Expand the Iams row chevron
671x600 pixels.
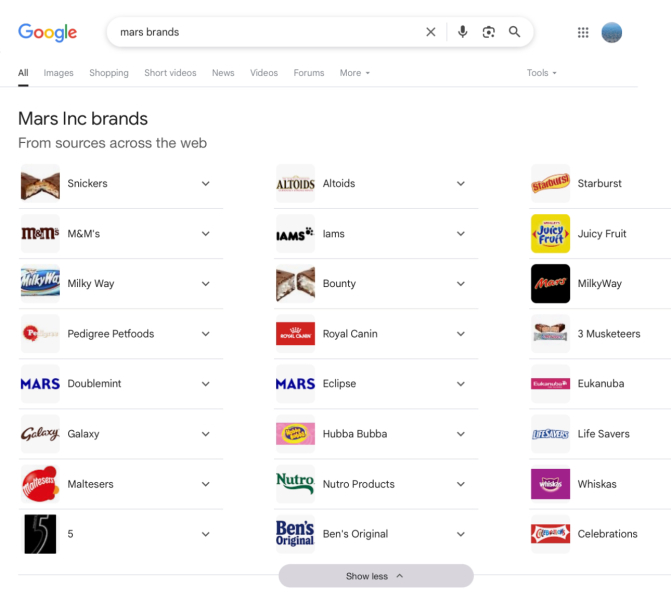(460, 234)
